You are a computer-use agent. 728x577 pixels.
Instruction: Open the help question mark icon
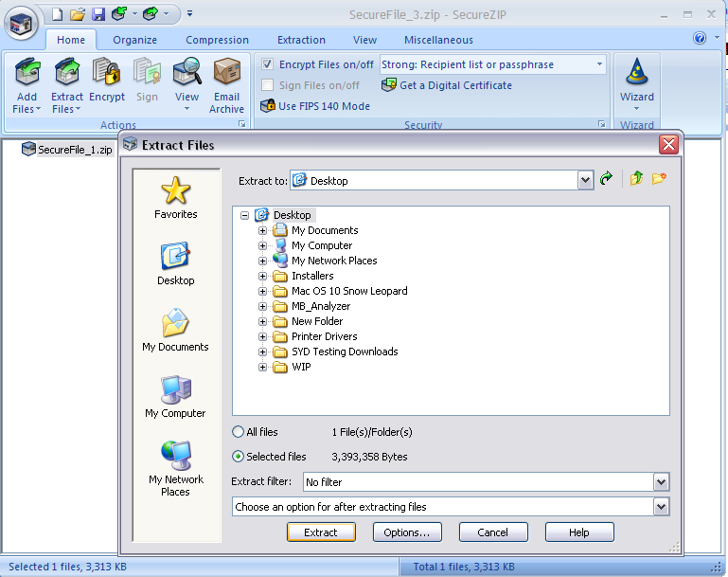coord(700,38)
